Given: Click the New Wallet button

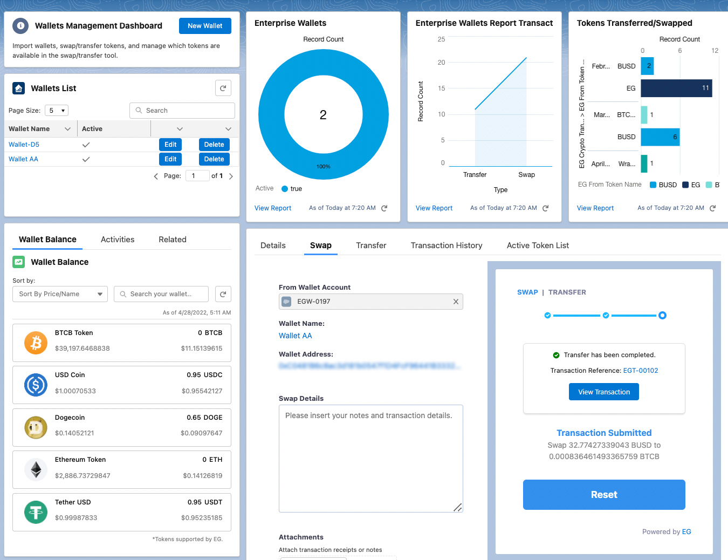Looking at the screenshot, I should pos(205,25).
